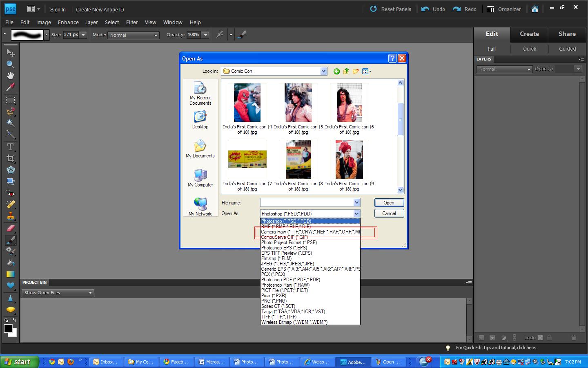This screenshot has height=368, width=588.
Task: Select the Sponge tool
Action: click(11, 310)
